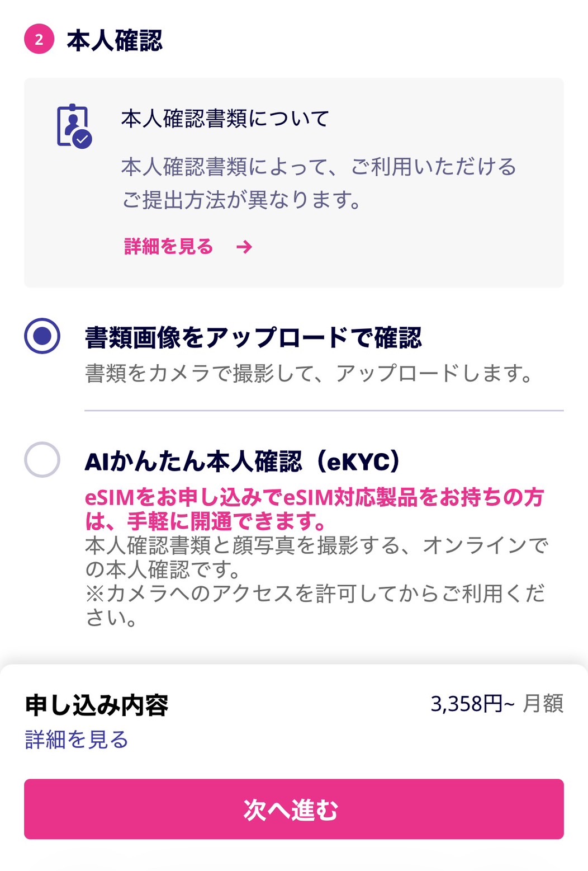Click the ※カメラへのアクセス permission note
This screenshot has width=588, height=871.
click(x=315, y=605)
